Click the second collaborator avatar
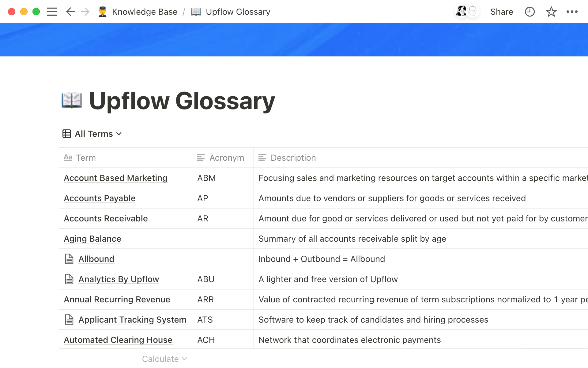The height and width of the screenshot is (368, 588). coord(473,11)
